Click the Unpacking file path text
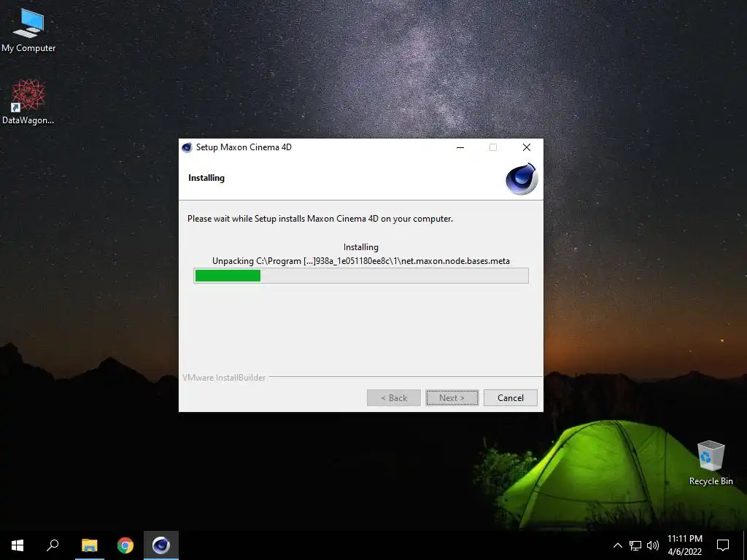Image resolution: width=747 pixels, height=560 pixels. (360, 261)
